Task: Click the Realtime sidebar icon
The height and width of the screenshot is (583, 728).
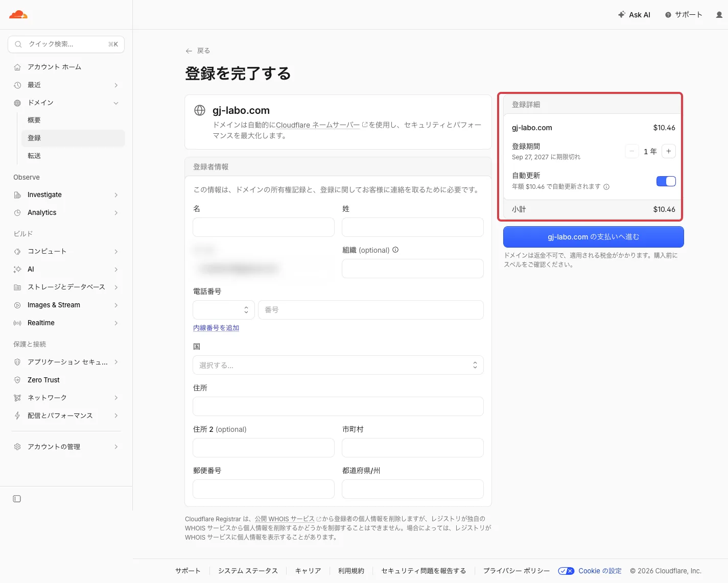Action: 17,323
